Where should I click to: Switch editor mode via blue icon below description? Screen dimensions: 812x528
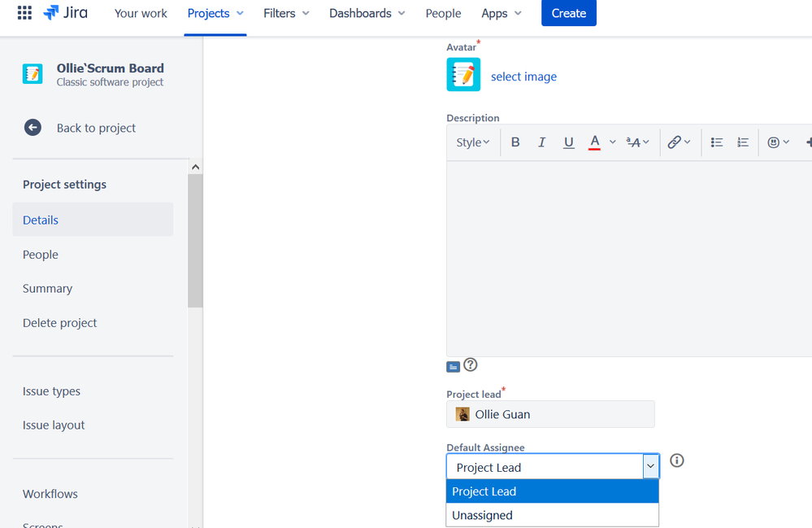(x=453, y=367)
